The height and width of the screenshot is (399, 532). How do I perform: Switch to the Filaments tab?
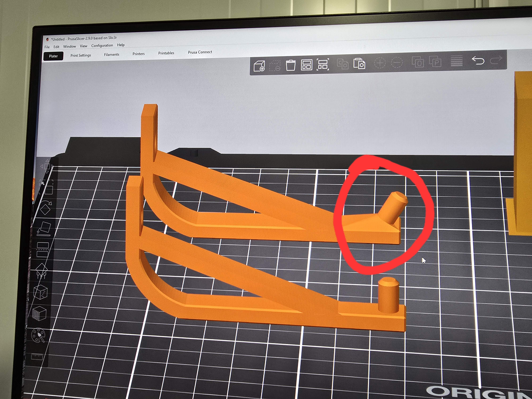(112, 55)
